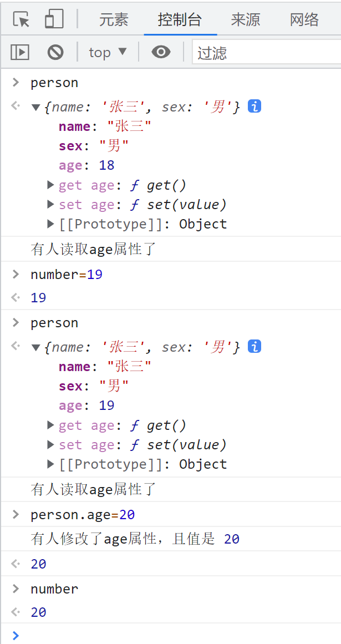
Task: Expand second get age function
Action: tap(51, 425)
